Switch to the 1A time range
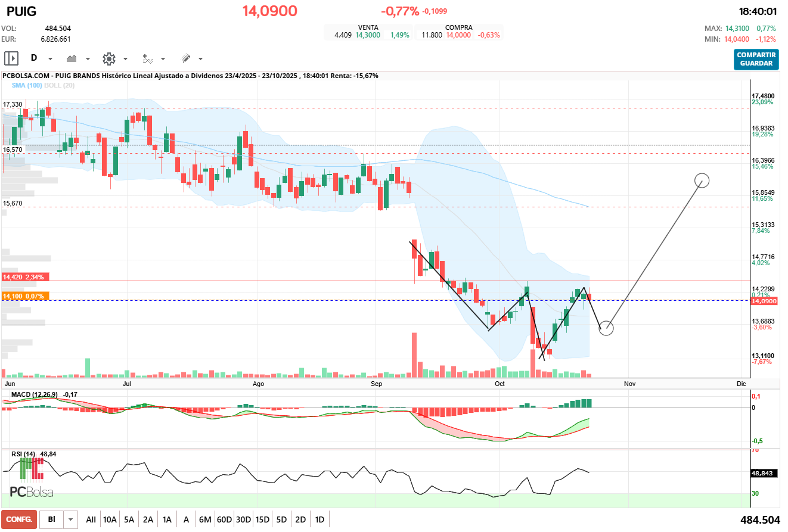 pos(167,519)
